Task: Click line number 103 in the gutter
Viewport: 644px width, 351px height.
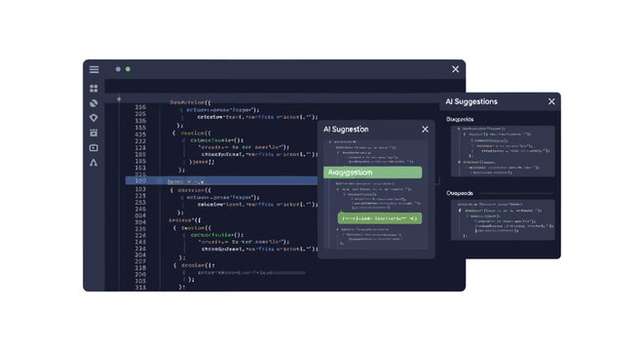Action: click(140, 189)
